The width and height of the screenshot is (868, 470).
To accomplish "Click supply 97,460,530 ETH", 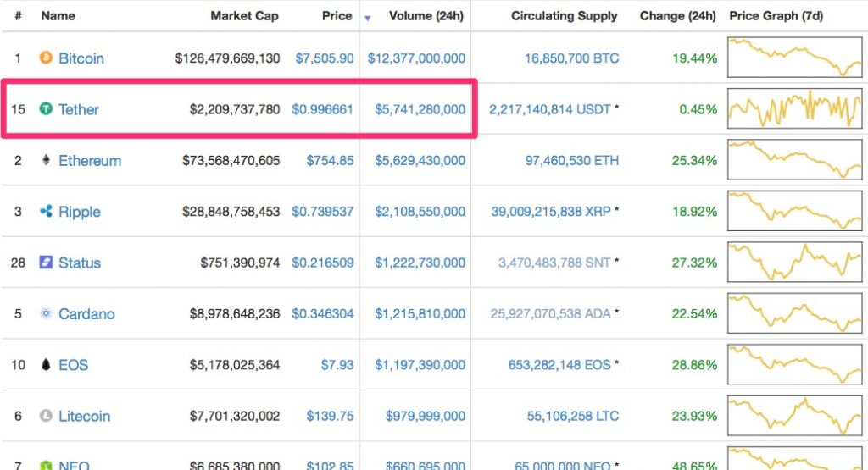I will (572, 160).
